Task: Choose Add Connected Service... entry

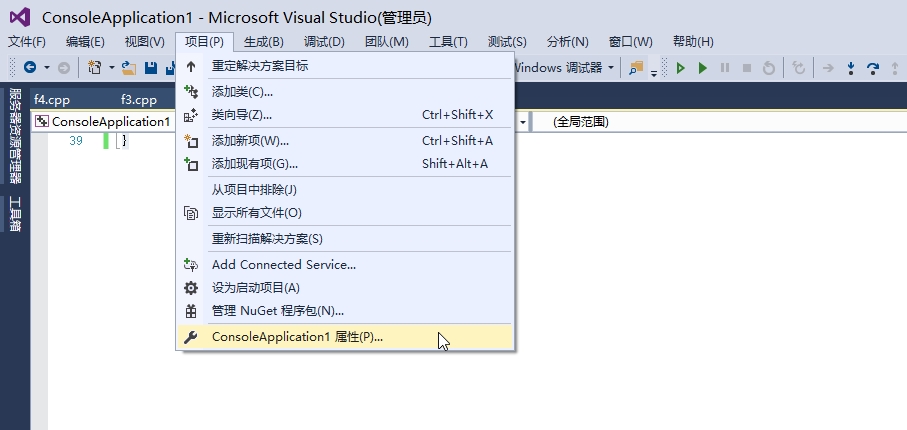Action: (345, 264)
